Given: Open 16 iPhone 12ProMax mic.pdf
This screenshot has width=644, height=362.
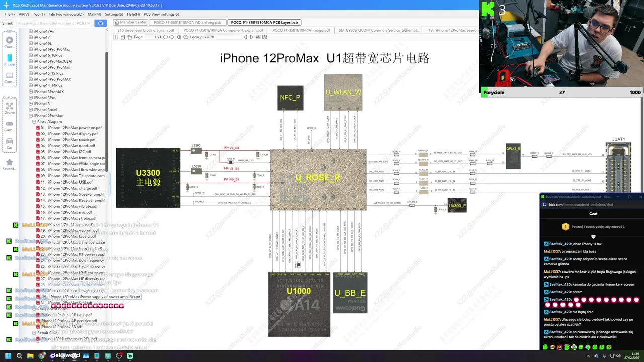Looking at the screenshot, I should pyautogui.click(x=64, y=212).
